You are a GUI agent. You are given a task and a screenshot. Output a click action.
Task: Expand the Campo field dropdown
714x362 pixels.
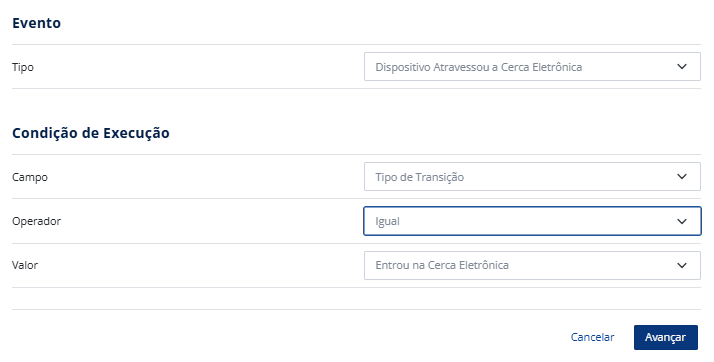click(532, 177)
